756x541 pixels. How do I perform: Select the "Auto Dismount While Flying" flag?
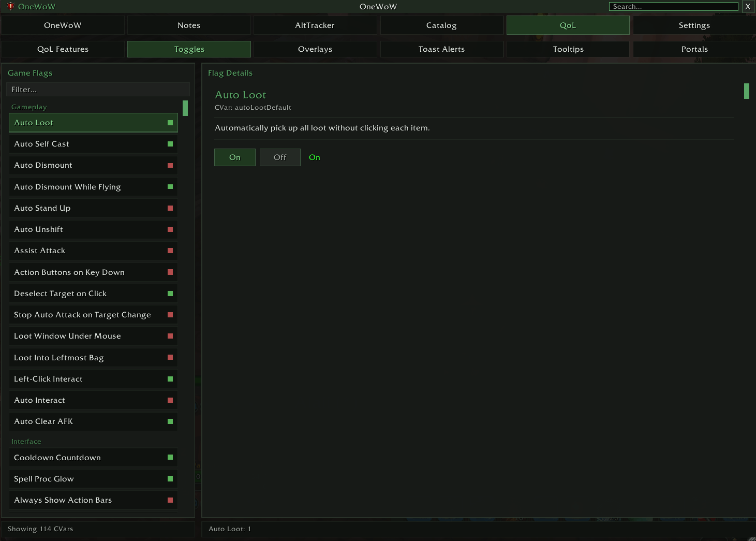point(93,187)
